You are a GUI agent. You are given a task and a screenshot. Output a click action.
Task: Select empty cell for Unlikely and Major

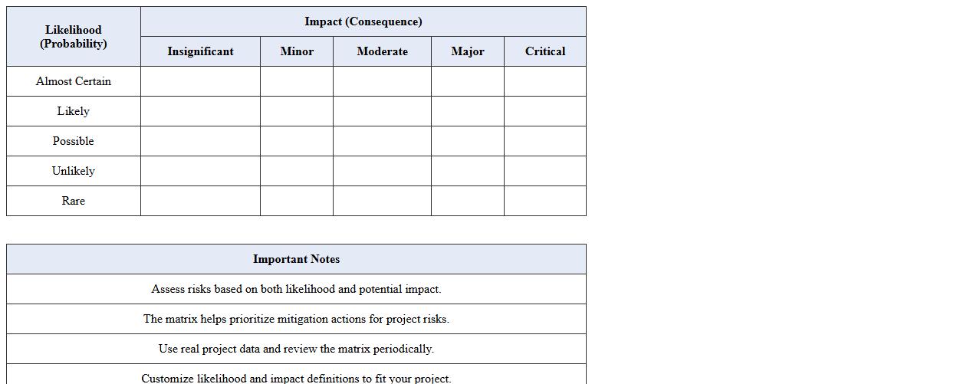468,171
